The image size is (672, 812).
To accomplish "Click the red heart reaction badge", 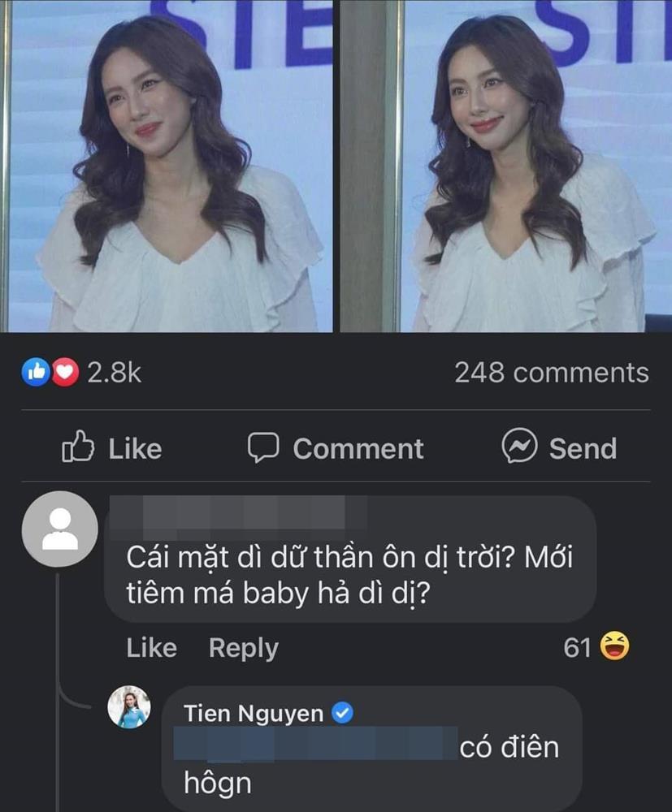I will click(x=63, y=373).
